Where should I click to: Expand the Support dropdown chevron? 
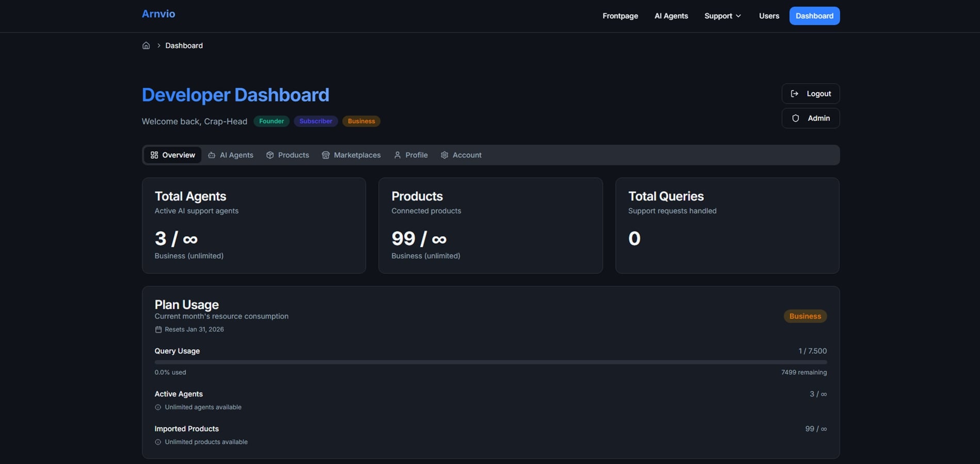point(738,16)
